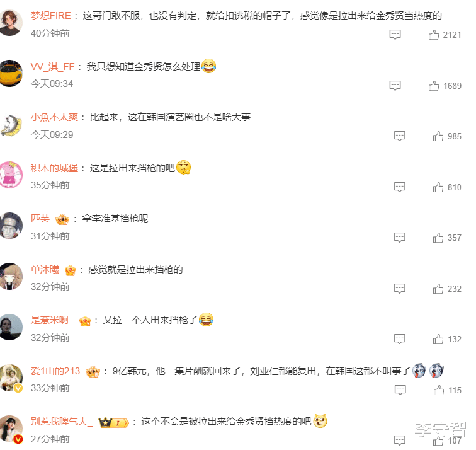Click the crown badge beside 匹芙
Image resolution: width=476 pixels, height=450 pixels.
coord(62,219)
